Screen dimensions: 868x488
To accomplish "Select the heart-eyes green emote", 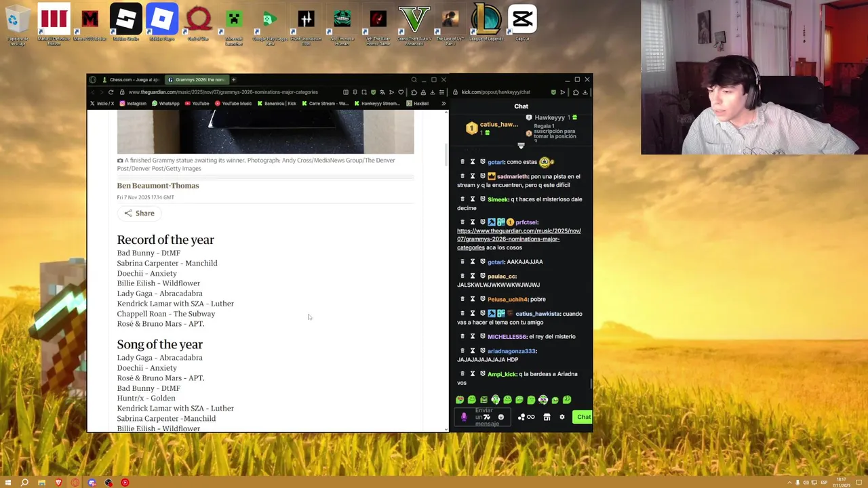I will (x=460, y=400).
